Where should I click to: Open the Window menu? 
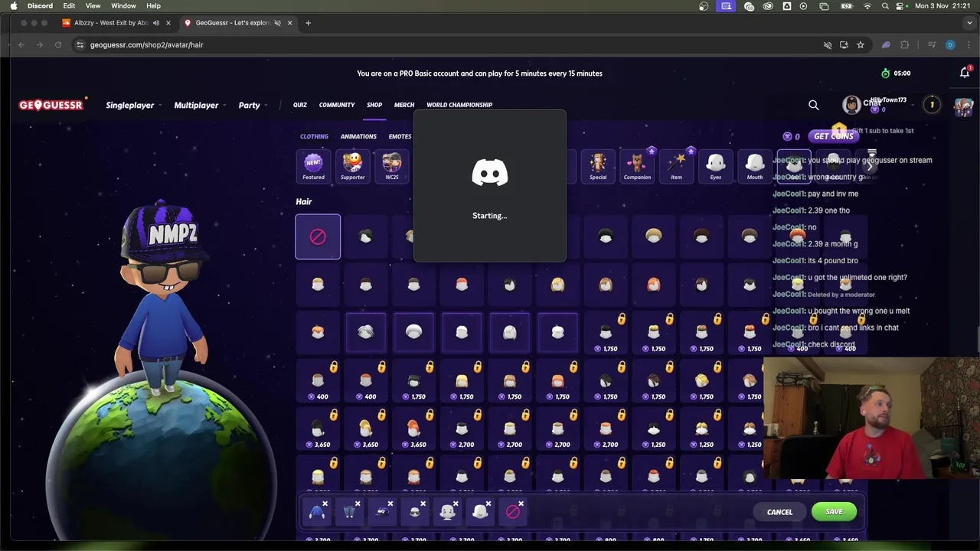click(x=123, y=6)
